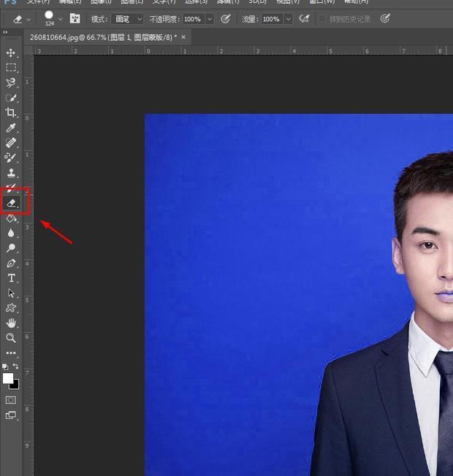Select the Blur tool droplet icon
Image resolution: width=453 pixels, height=476 pixels.
pyautogui.click(x=11, y=233)
